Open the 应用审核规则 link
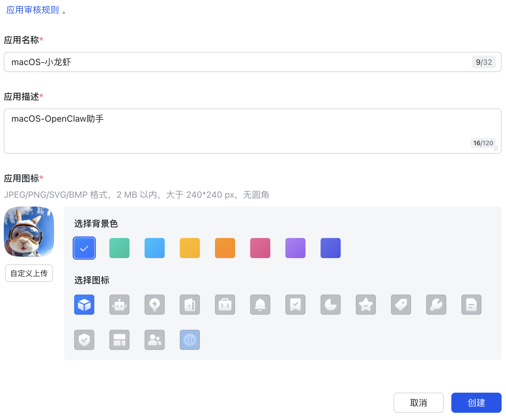 pyautogui.click(x=33, y=10)
